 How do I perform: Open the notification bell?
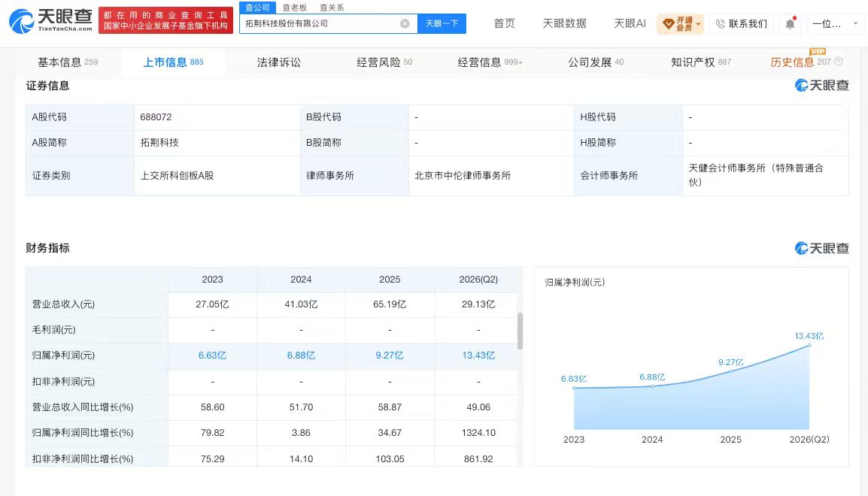(x=791, y=23)
